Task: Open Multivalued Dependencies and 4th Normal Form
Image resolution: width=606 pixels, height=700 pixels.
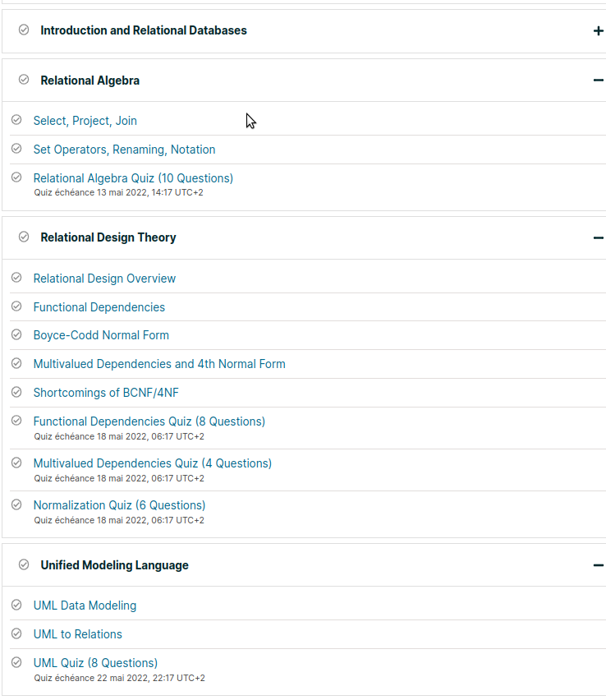Action: pyautogui.click(x=159, y=364)
